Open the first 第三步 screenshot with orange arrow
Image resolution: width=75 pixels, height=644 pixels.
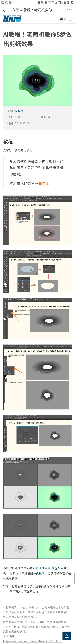click(x=37, y=318)
